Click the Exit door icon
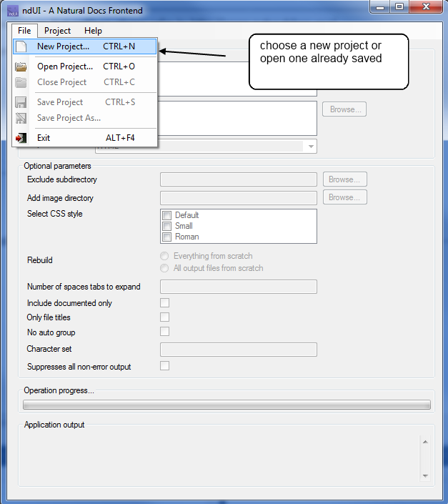 (x=21, y=138)
